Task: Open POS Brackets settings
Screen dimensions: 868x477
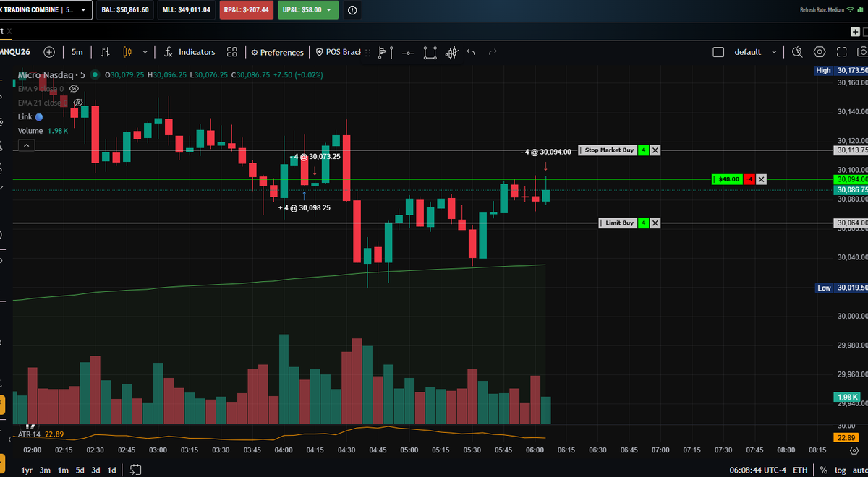Action: tap(338, 52)
